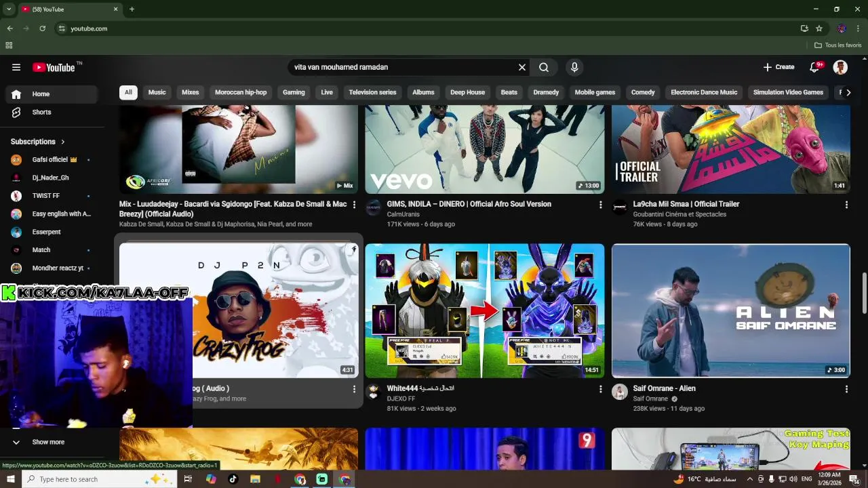The width and height of the screenshot is (868, 488).
Task: Select the Moroccan hip-hop chip
Action: pyautogui.click(x=241, y=92)
